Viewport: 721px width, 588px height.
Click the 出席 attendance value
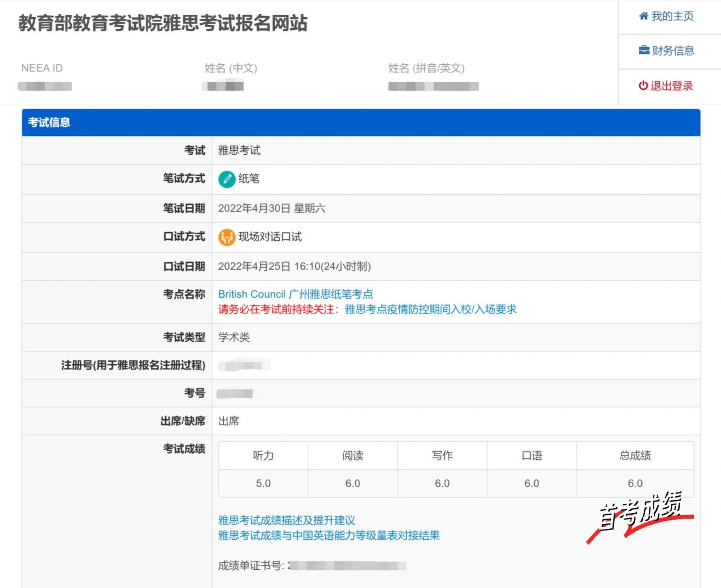pos(229,421)
